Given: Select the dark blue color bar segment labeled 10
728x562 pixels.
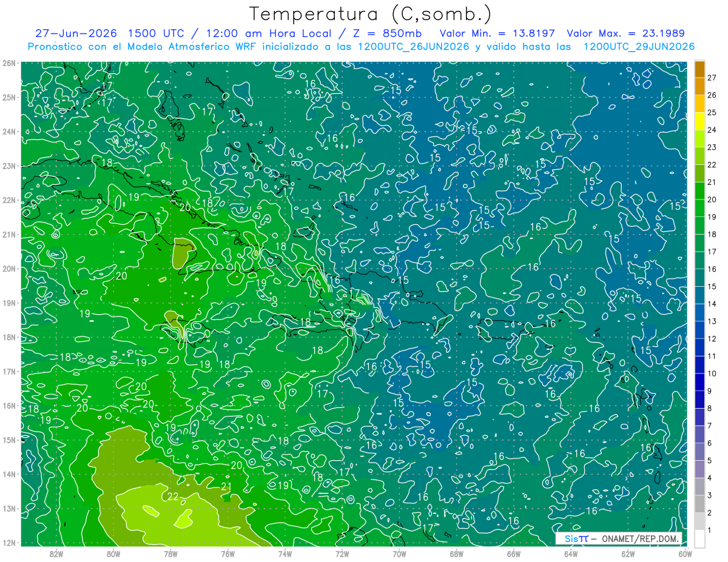Looking at the screenshot, I should [x=699, y=364].
